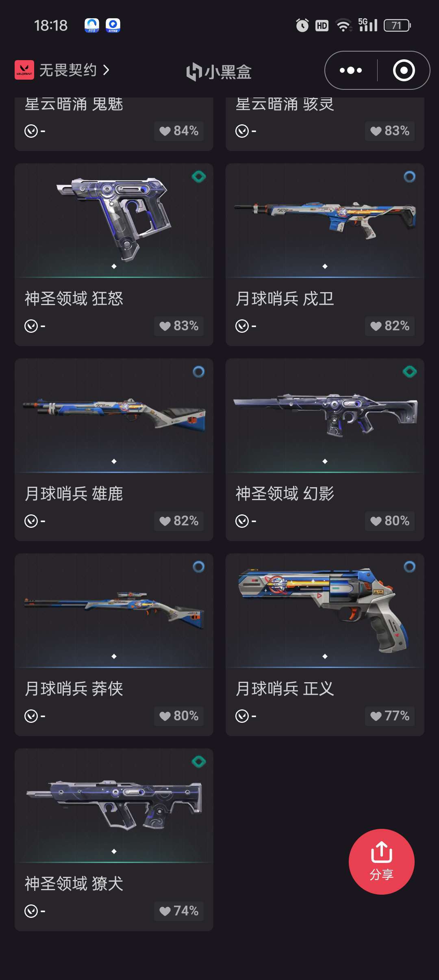Screen dimensions: 439x980
Task: Select the chroma dot under 神圣领域 獠犬 image
Action: [114, 851]
